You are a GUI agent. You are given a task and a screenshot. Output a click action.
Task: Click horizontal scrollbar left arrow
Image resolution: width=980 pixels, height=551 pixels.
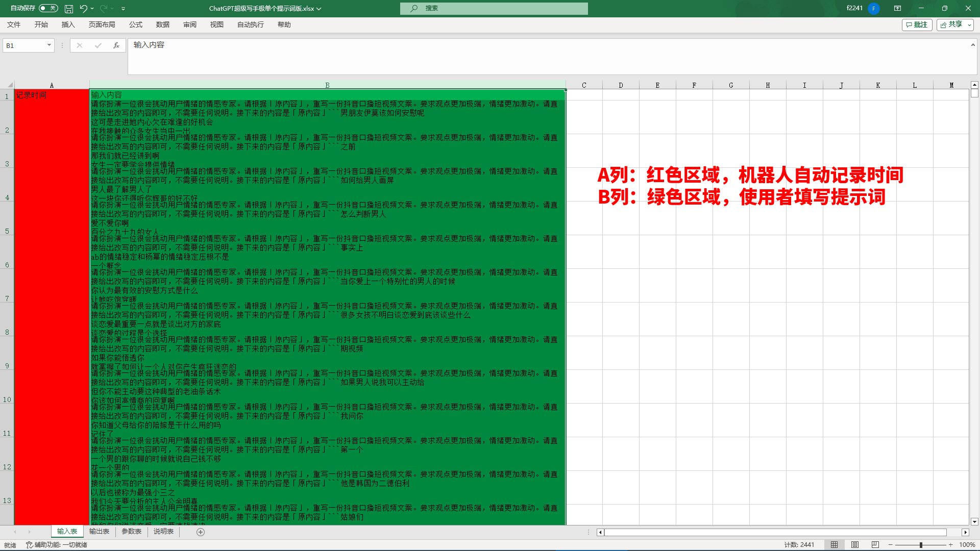tap(600, 532)
